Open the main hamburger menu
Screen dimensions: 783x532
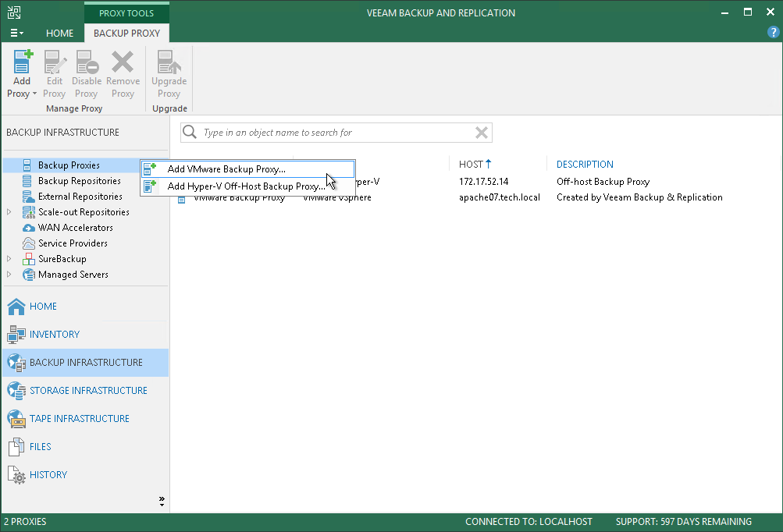point(16,33)
